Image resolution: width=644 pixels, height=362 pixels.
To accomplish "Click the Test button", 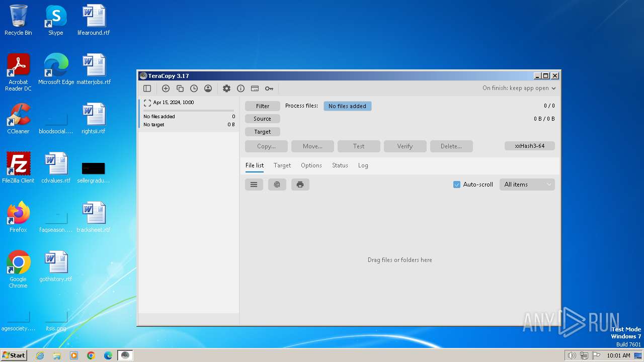I will tap(359, 146).
